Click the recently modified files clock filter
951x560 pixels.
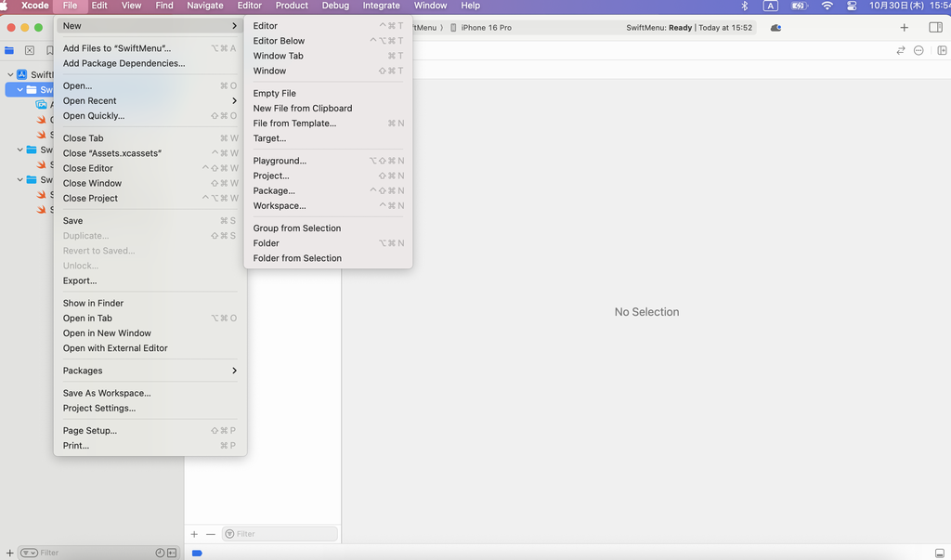[x=160, y=553]
